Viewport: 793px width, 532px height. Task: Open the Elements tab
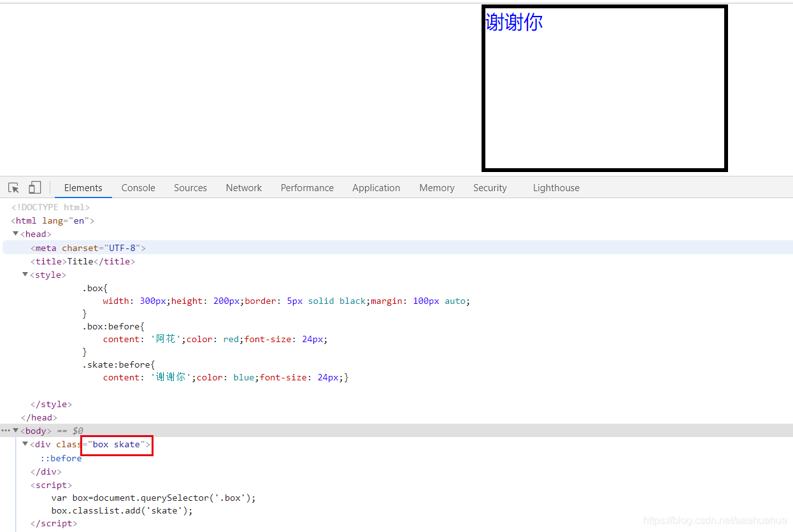tap(83, 188)
